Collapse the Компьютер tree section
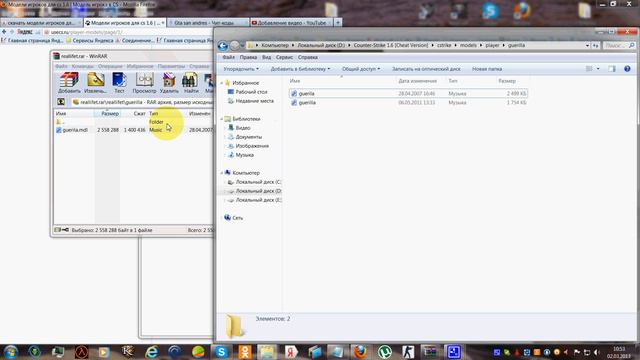 pyautogui.click(x=222, y=173)
